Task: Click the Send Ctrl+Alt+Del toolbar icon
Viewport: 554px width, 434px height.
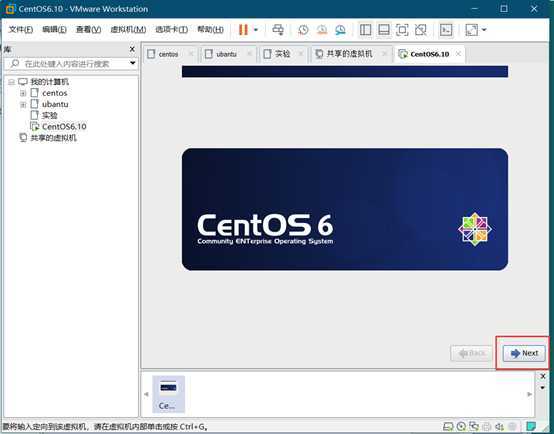Action: click(278, 30)
